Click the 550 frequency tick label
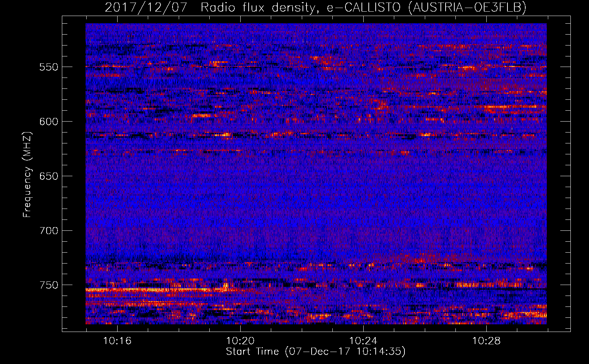The width and height of the screenshot is (589, 364). 49,67
